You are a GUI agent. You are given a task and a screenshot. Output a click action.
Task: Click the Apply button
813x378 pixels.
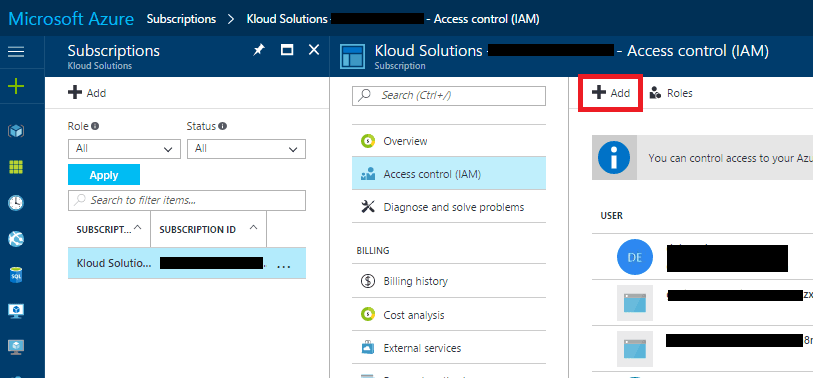[104, 175]
